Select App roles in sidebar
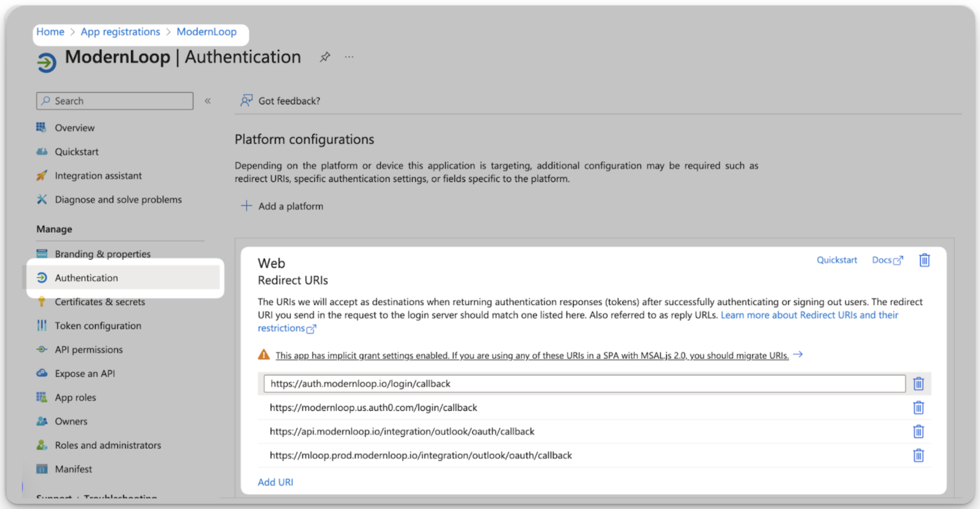Viewport: 980px width, 509px height. click(x=75, y=397)
